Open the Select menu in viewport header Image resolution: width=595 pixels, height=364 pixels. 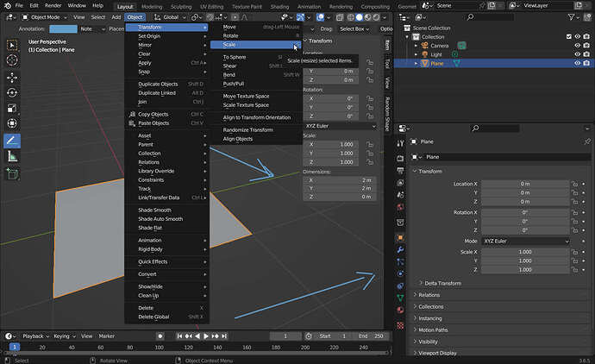tap(98, 17)
